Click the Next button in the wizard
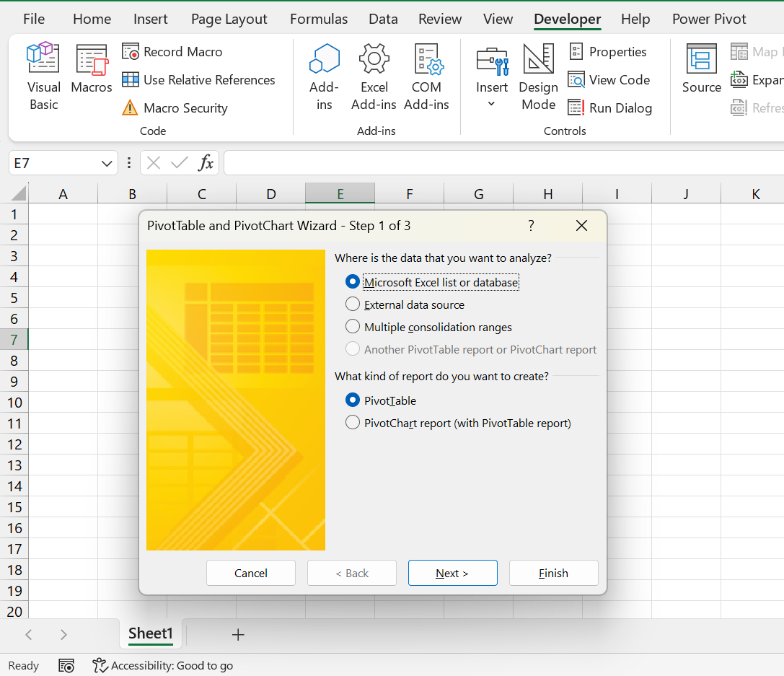 pyautogui.click(x=452, y=572)
